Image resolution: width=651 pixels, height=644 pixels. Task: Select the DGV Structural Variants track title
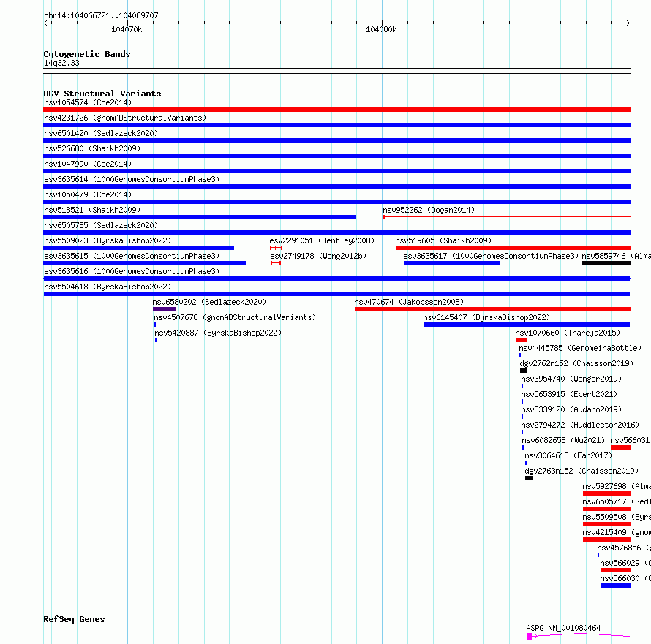click(x=102, y=94)
